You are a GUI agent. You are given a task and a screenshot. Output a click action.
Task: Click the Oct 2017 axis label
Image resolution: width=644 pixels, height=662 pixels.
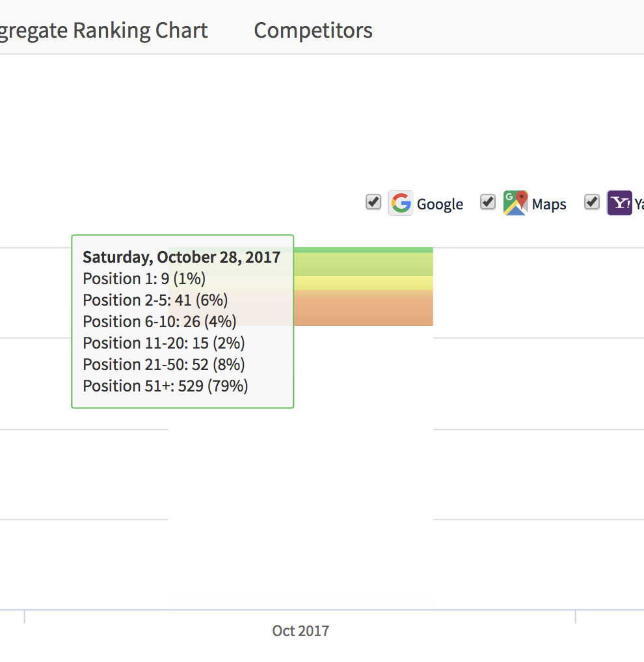click(301, 631)
